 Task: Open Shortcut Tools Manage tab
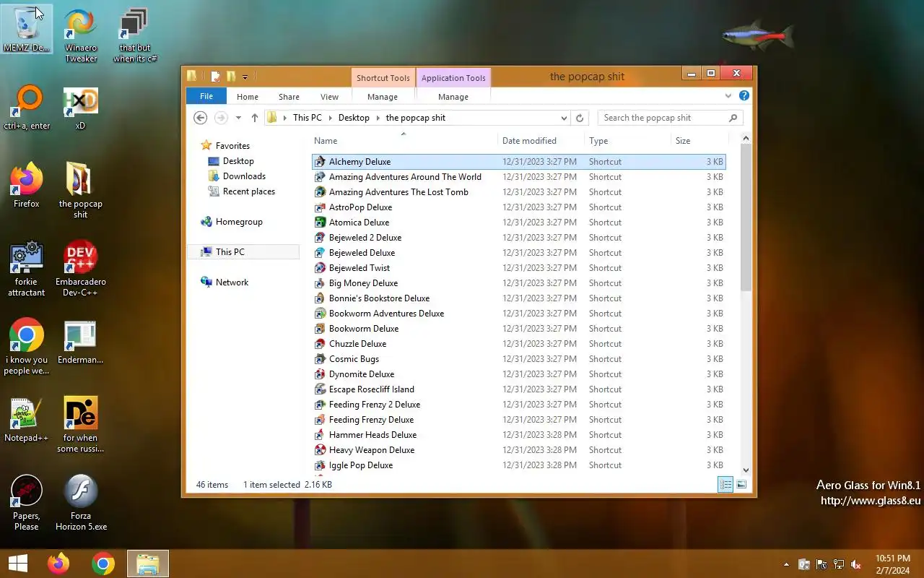click(x=383, y=96)
